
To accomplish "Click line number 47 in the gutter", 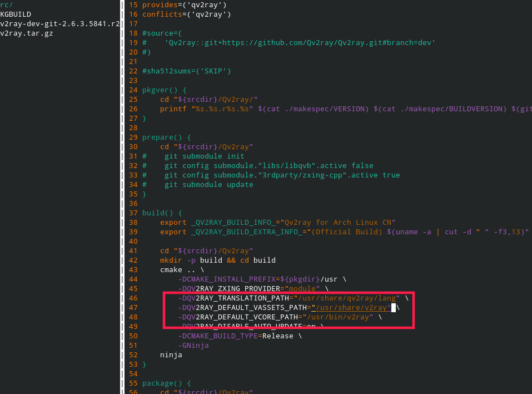I will 133,308.
